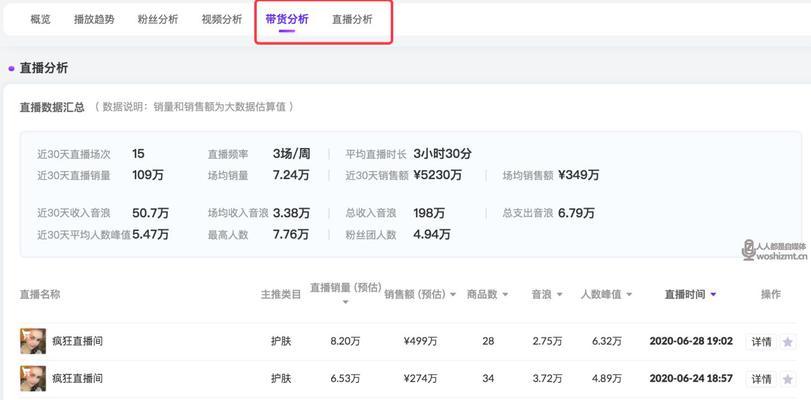Click the 198万 total income value

429,213
